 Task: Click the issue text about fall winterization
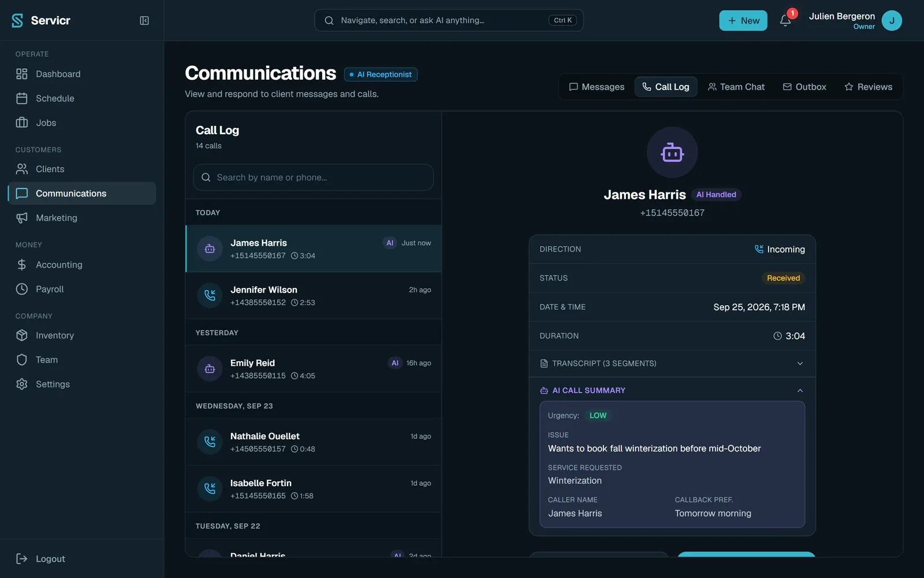click(x=654, y=449)
